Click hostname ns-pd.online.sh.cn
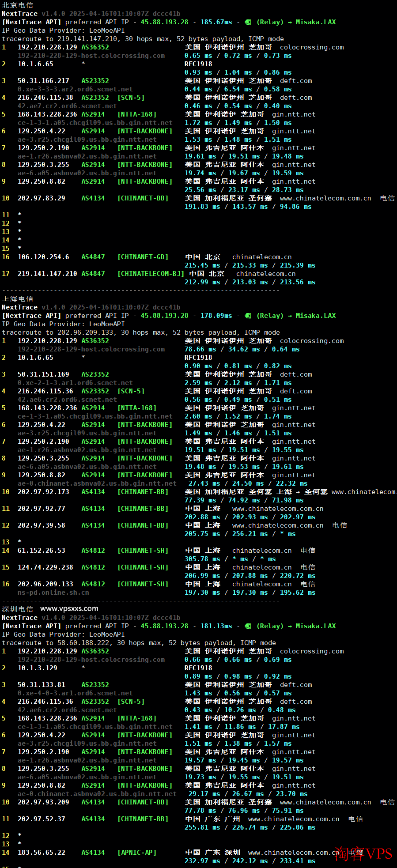This screenshot has width=397, height=868. pyautogui.click(x=53, y=593)
